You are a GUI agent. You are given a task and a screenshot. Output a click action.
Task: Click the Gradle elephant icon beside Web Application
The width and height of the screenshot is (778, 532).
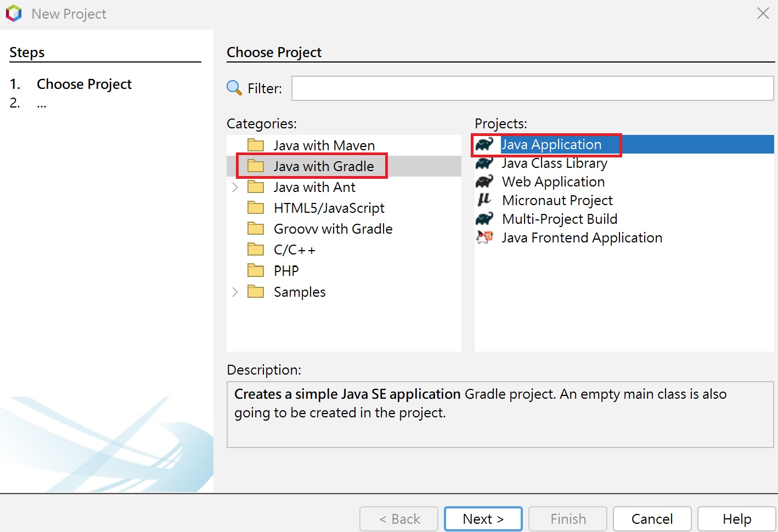484,182
